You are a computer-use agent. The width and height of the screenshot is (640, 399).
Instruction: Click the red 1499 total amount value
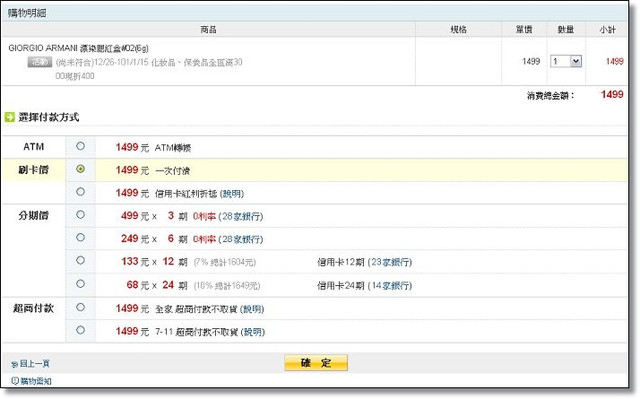click(x=612, y=95)
